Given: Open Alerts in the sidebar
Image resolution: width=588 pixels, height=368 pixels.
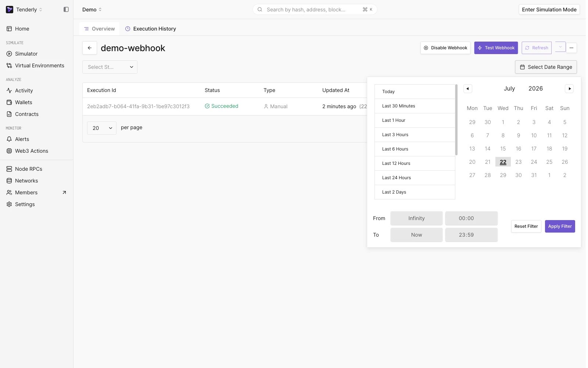Looking at the screenshot, I should tap(22, 139).
